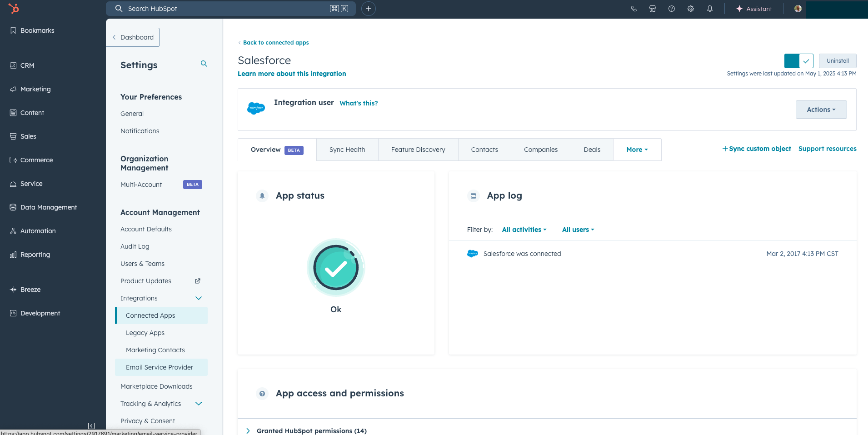The width and height of the screenshot is (868, 435).
Task: Click the settings search magnifier icon
Action: click(204, 64)
